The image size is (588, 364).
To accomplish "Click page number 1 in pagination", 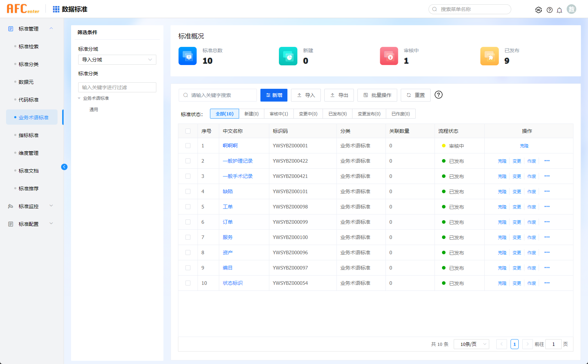I will (514, 344).
